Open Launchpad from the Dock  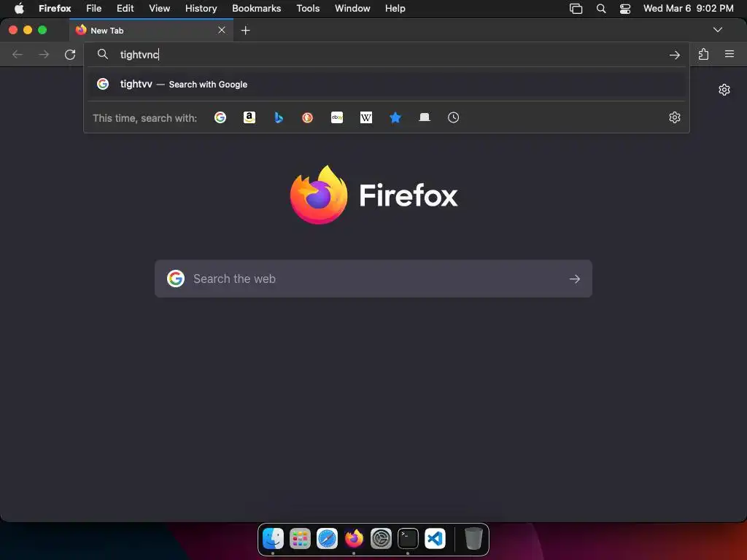300,539
